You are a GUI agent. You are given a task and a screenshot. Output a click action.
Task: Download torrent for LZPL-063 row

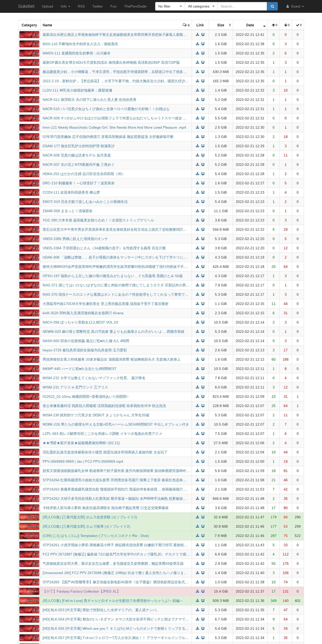[x=197, y=434]
